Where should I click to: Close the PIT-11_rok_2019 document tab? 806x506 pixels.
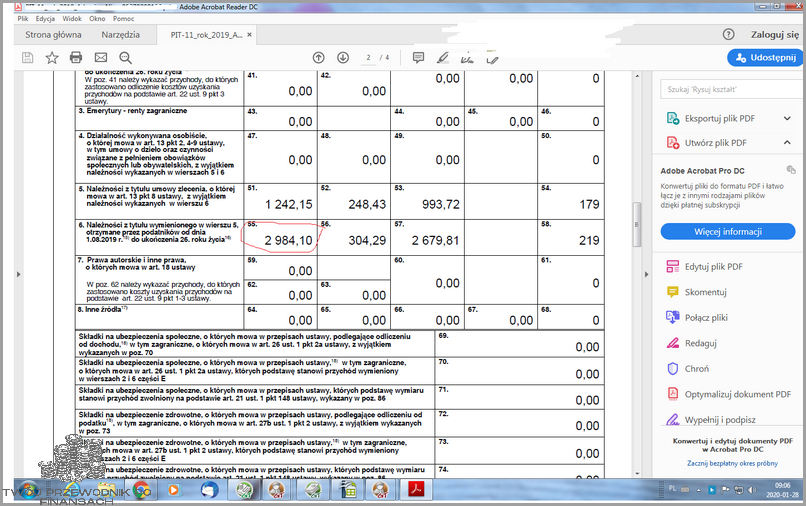[249, 35]
